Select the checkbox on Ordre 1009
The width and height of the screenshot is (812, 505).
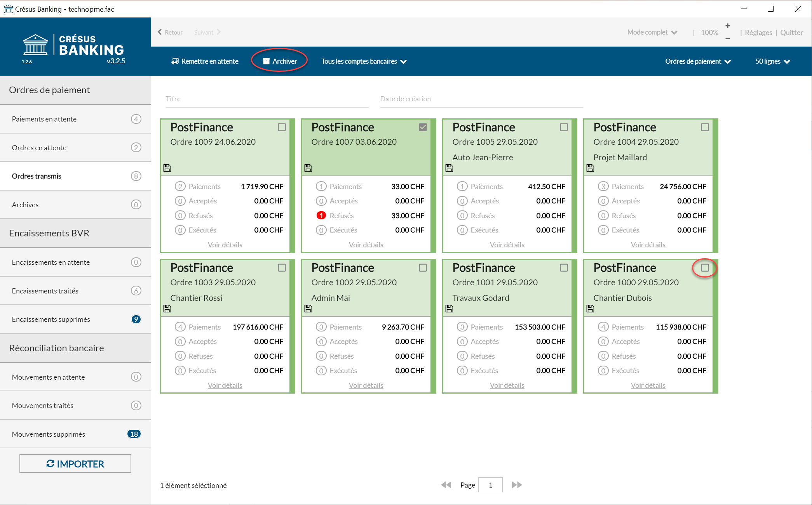282,127
